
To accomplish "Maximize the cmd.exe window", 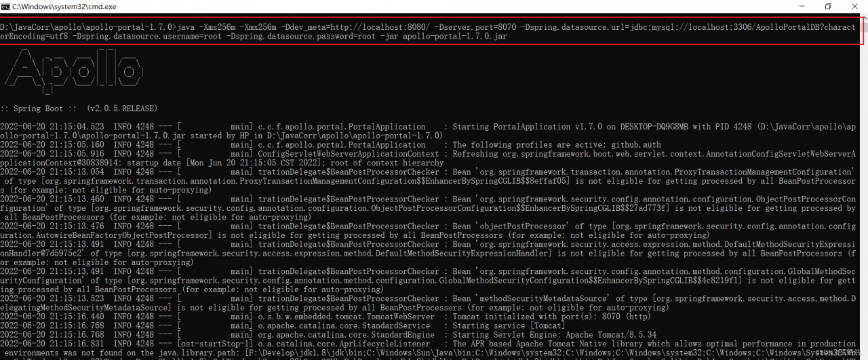I will (x=828, y=6).
